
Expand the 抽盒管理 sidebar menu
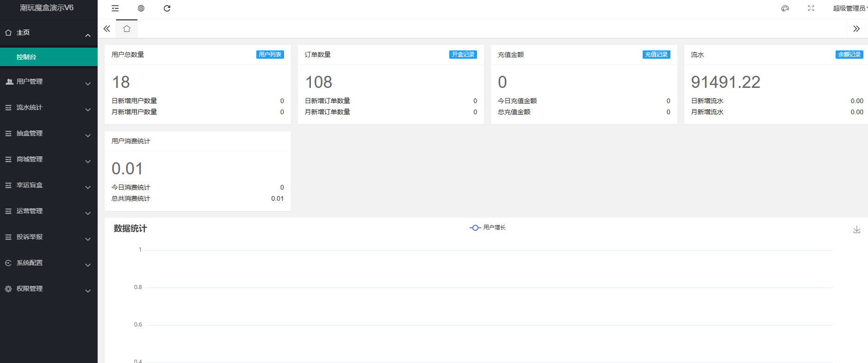tap(49, 133)
